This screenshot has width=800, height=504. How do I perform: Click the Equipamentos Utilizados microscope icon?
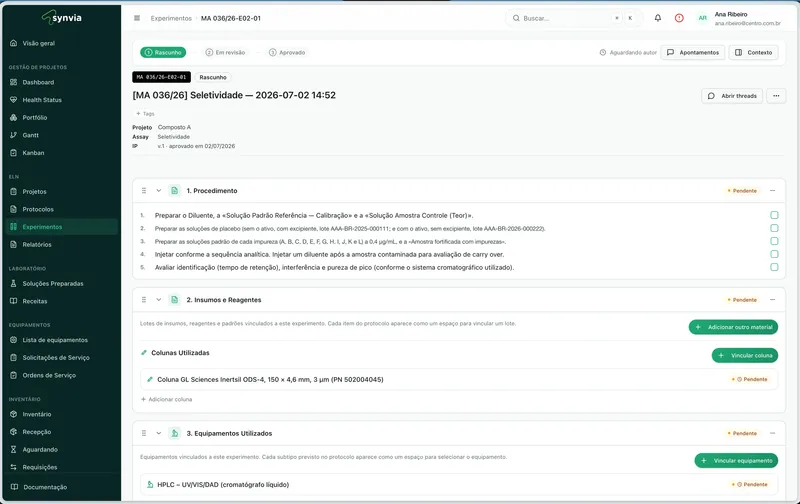click(x=174, y=433)
